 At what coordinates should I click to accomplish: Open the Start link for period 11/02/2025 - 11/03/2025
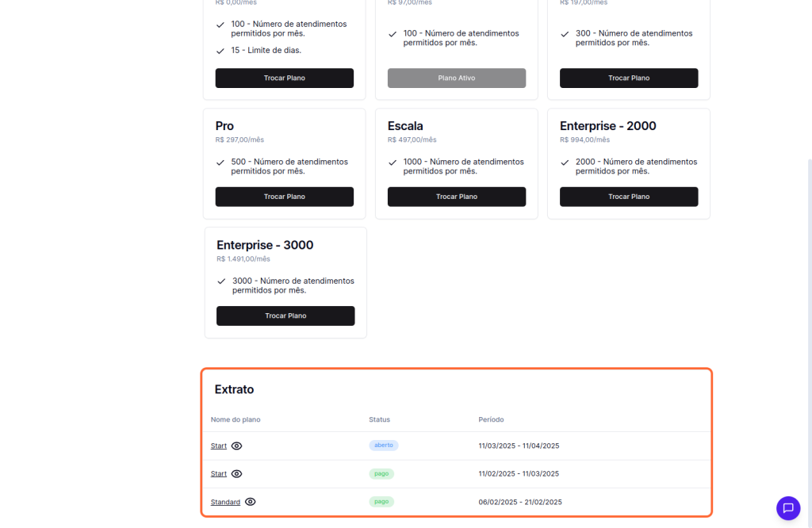pos(219,473)
